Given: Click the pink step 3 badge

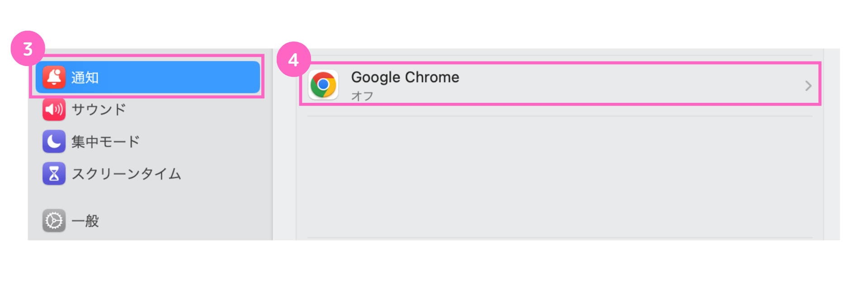Looking at the screenshot, I should click(28, 48).
